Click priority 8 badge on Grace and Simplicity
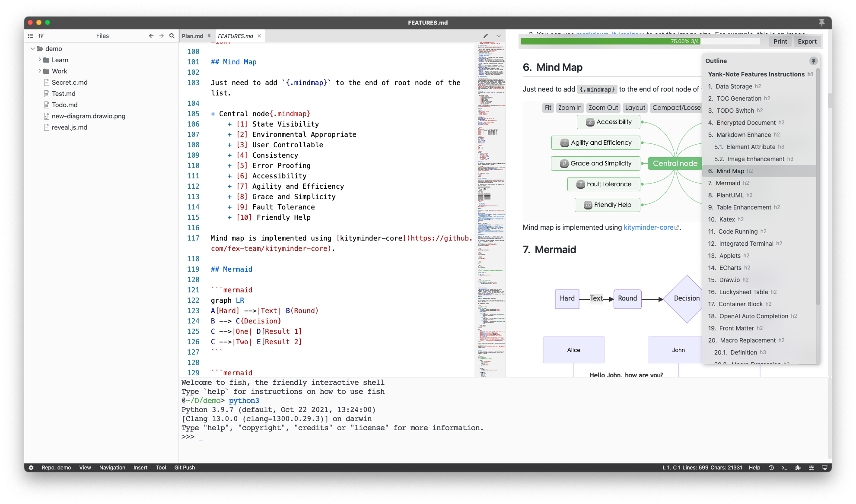856x504 pixels. [x=564, y=164]
